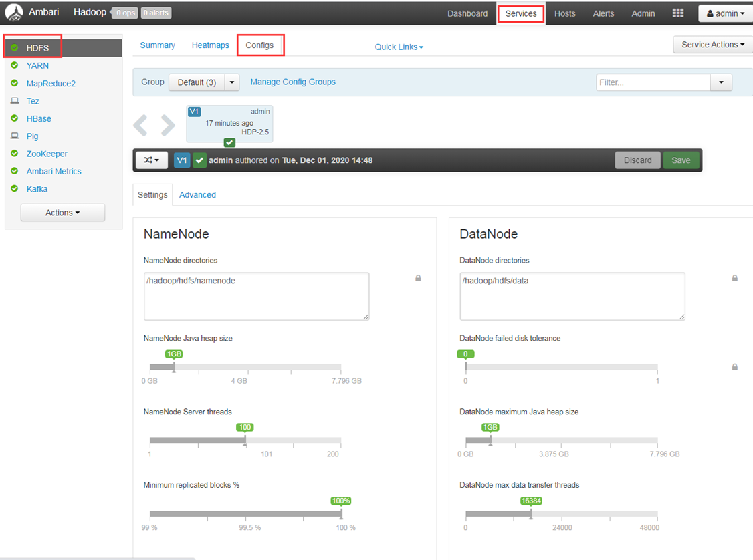The image size is (753, 560).
Task: Click the NameNode Server threads slider
Action: click(x=245, y=440)
